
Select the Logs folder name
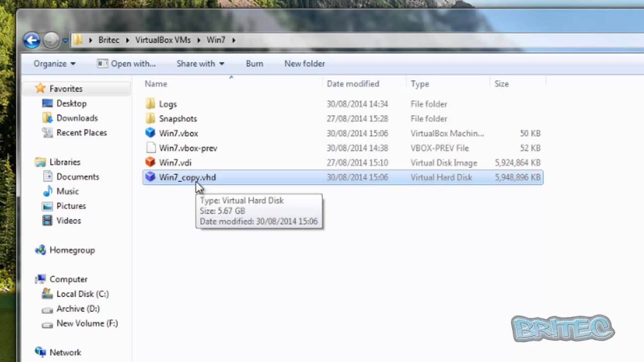tap(168, 104)
